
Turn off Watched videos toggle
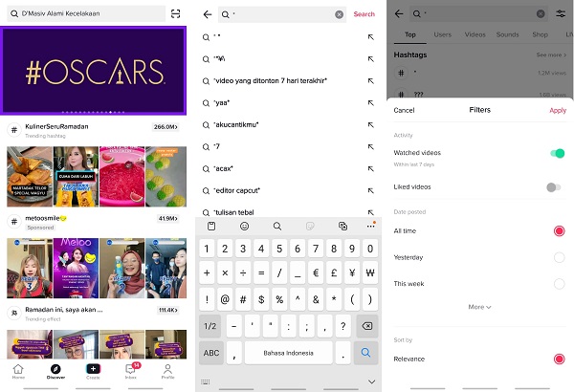click(557, 153)
